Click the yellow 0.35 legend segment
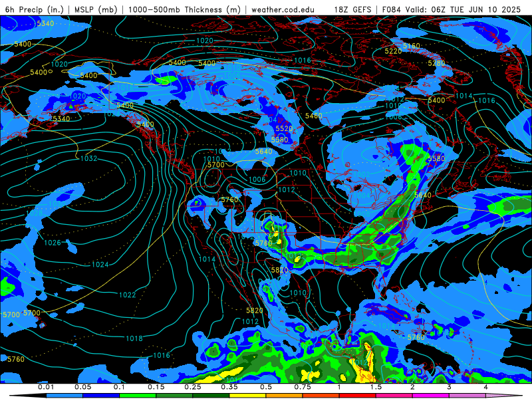532x399 pixels. click(x=247, y=396)
